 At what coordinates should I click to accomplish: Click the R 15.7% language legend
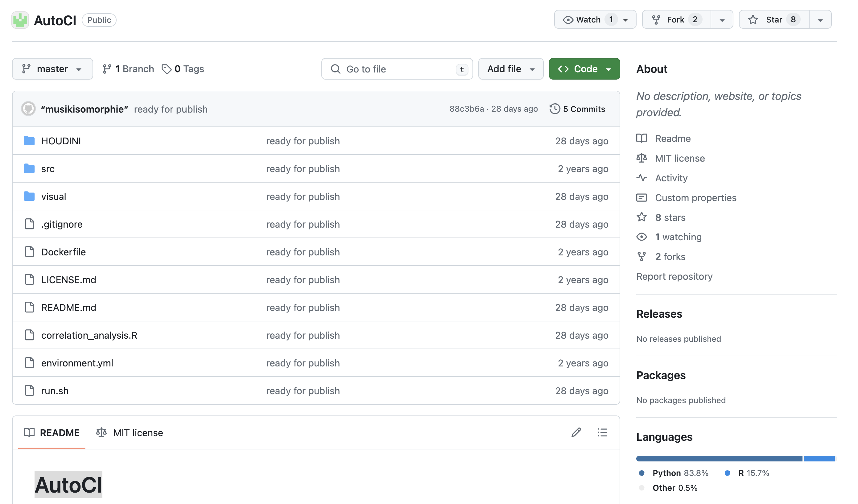pos(747,473)
